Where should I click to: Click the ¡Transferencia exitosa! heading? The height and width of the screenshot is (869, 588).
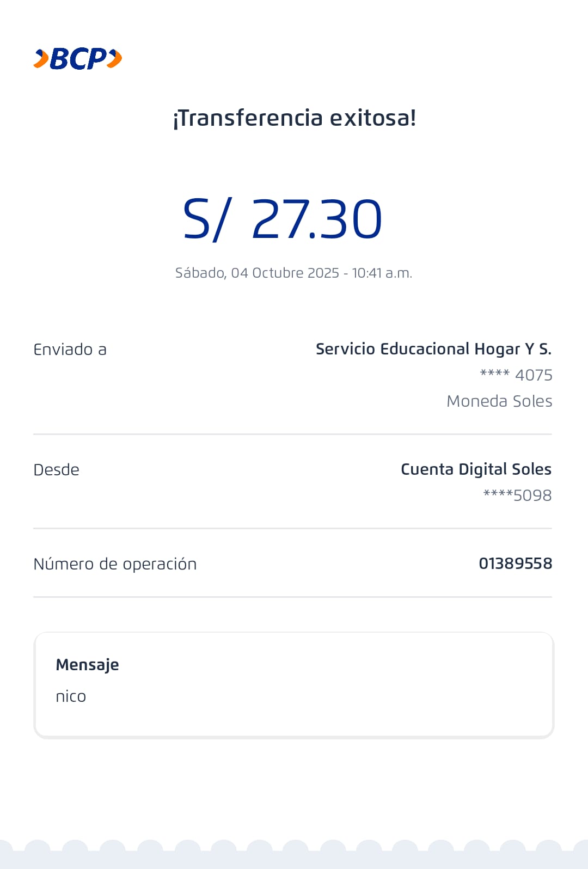294,118
